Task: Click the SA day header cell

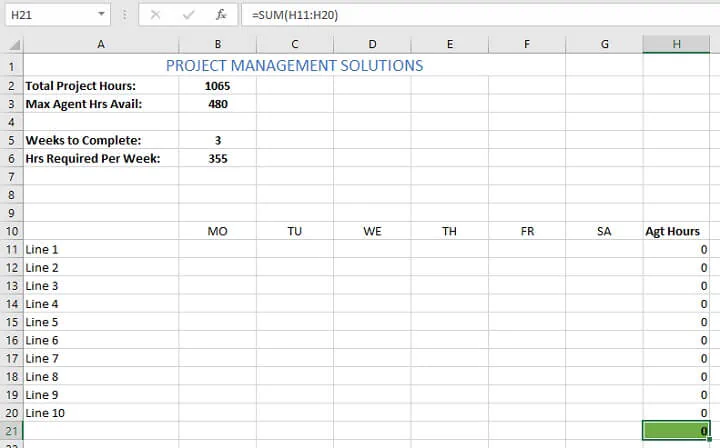Action: tap(604, 231)
